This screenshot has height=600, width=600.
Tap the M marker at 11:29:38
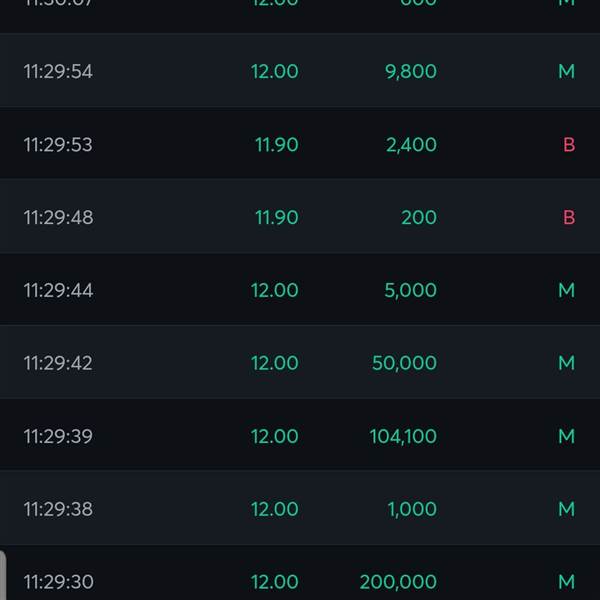coord(567,509)
